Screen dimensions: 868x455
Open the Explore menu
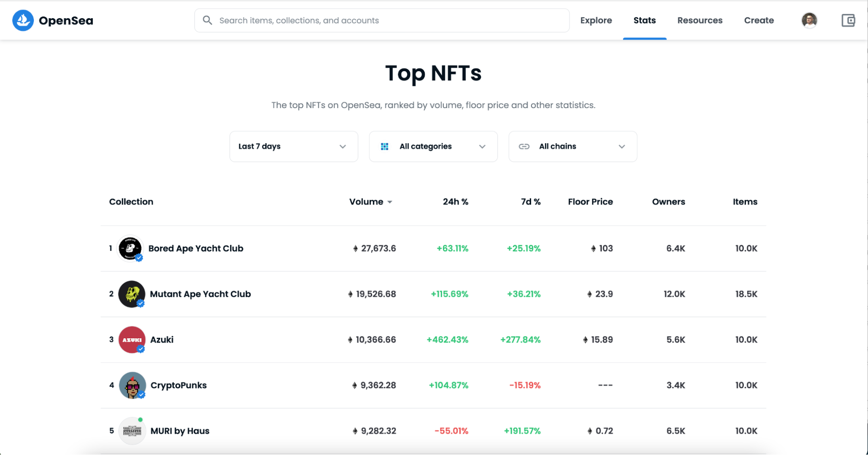[x=596, y=20]
